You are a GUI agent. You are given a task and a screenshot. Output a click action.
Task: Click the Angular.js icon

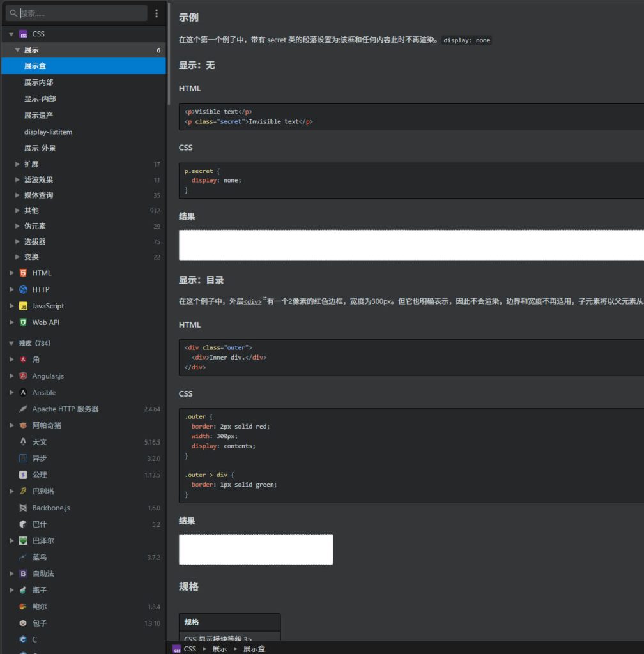pyautogui.click(x=23, y=376)
